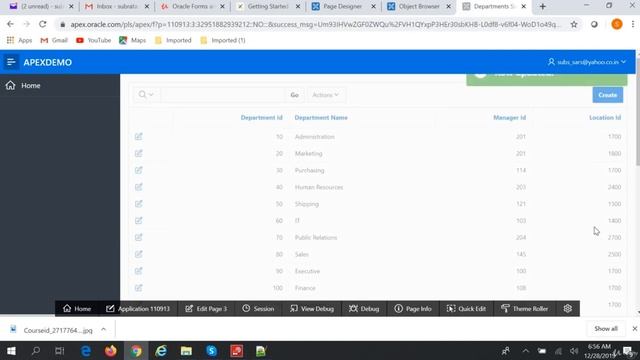The image size is (640, 360).
Task: Expand the download item options chevron
Action: (104, 329)
